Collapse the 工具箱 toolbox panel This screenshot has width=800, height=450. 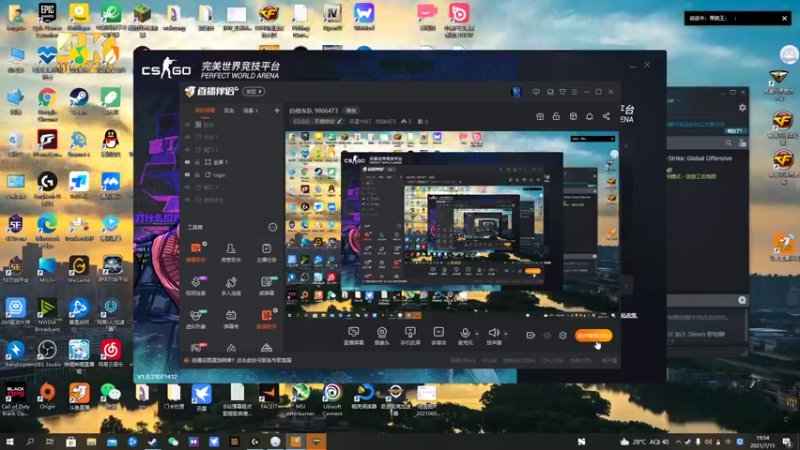[272, 227]
